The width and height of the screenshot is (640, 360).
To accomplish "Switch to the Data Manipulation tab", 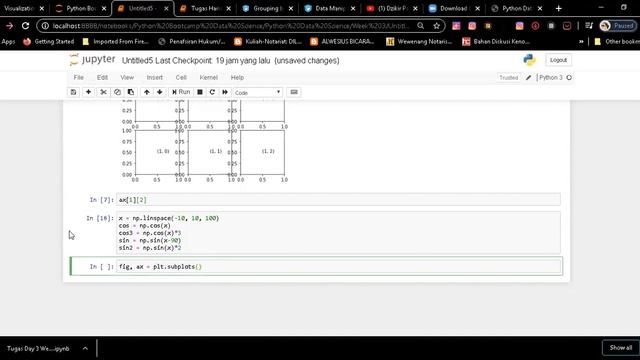I will [331, 8].
